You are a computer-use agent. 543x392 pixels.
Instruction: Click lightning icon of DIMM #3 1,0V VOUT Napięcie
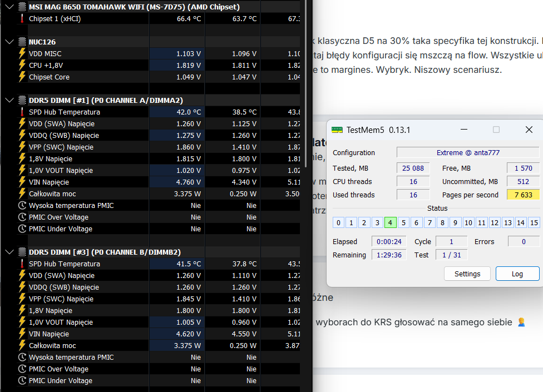(x=22, y=322)
